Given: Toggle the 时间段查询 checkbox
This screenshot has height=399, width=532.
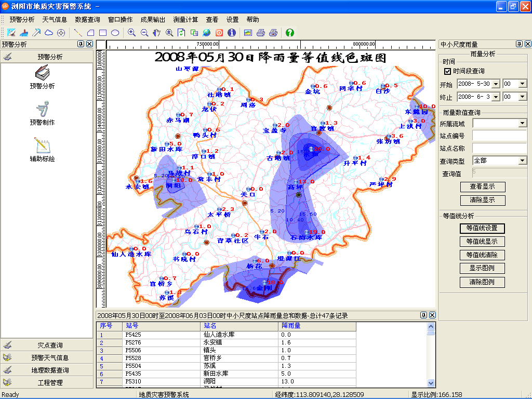Looking at the screenshot, I should point(447,71).
